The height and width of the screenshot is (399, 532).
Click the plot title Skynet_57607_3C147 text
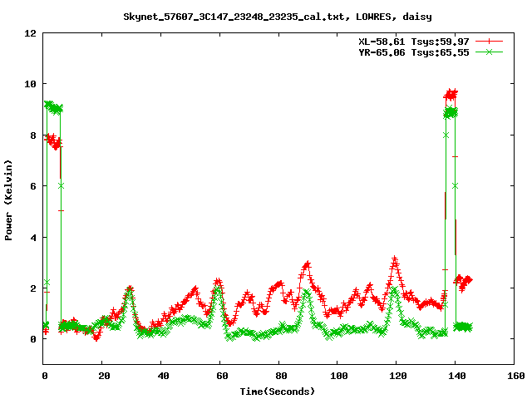278,17
